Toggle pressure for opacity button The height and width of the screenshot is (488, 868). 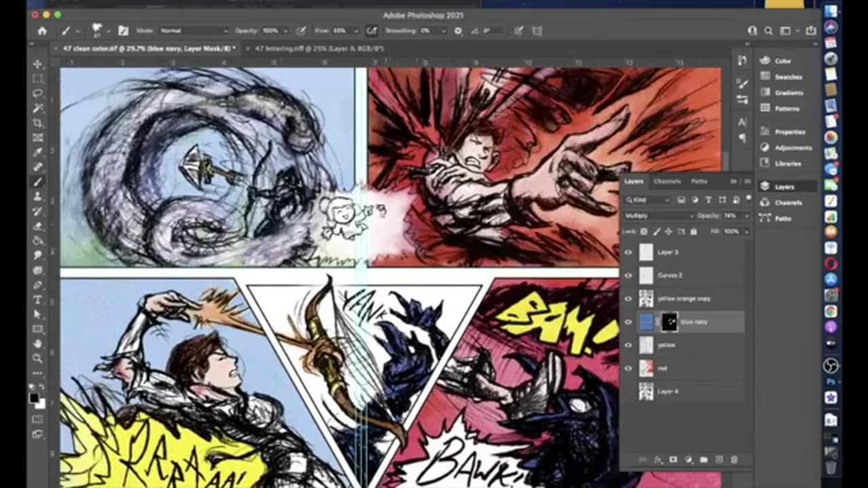[x=300, y=30]
